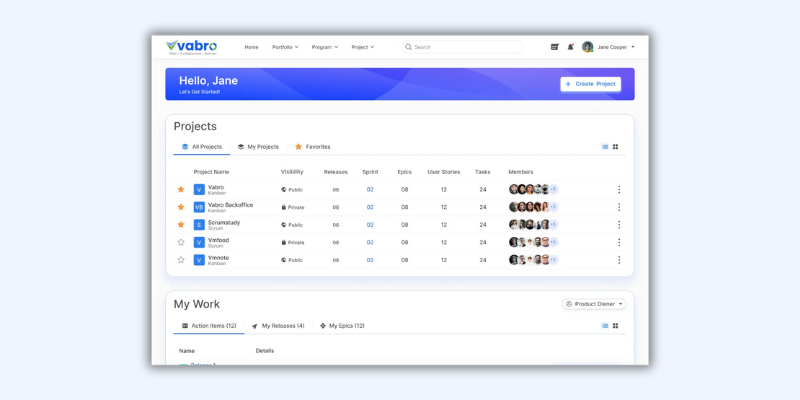The height and width of the screenshot is (400, 800).
Task: Open Vabro Backoffice row more-options menu
Action: [x=619, y=207]
